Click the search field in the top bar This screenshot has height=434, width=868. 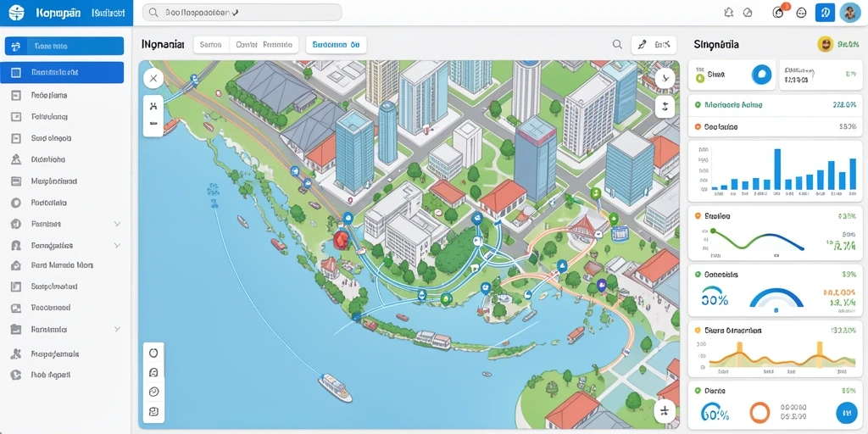coord(242,12)
